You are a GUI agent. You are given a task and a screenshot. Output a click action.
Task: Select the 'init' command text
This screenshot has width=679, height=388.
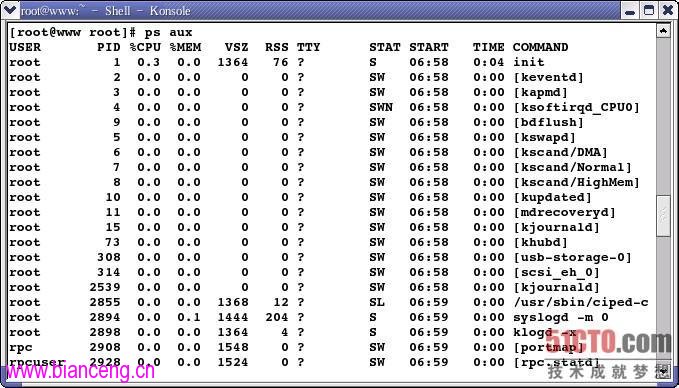click(529, 62)
